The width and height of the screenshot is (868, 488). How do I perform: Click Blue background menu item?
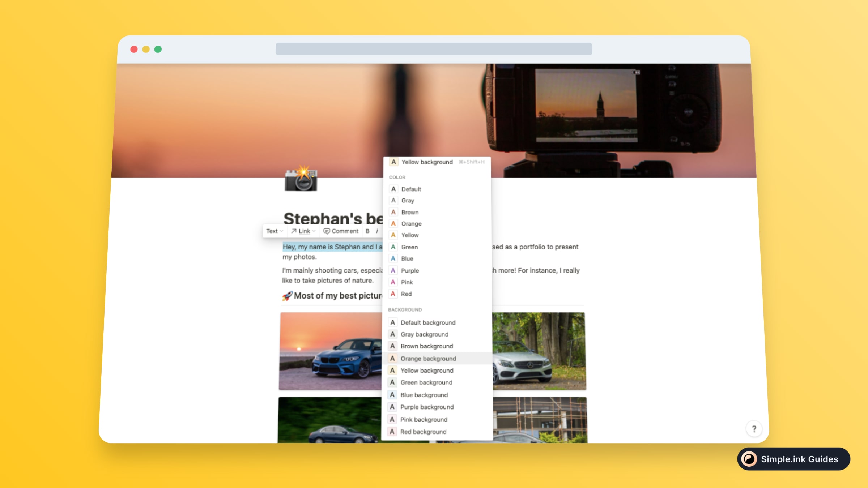pos(424,394)
